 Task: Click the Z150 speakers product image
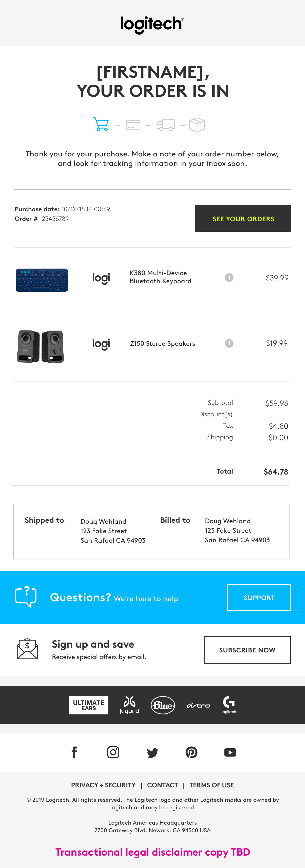coord(41,346)
